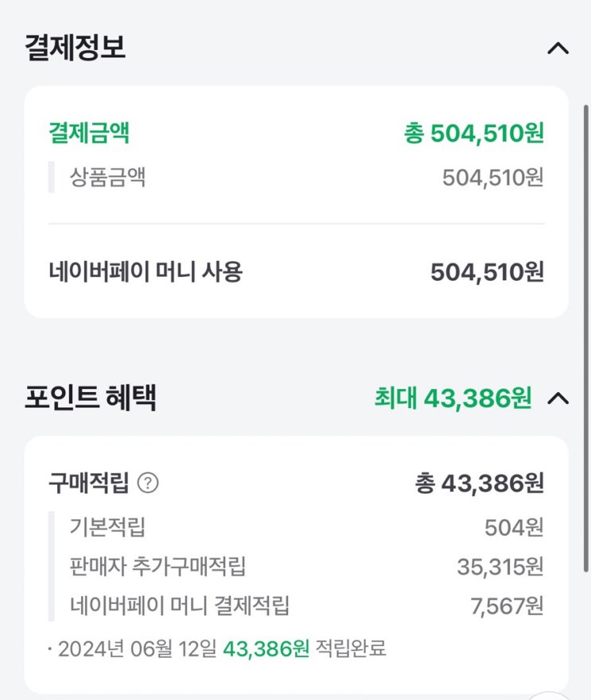Click the 네이버페이 머니 사용 row label
591x700 pixels.
point(146,272)
